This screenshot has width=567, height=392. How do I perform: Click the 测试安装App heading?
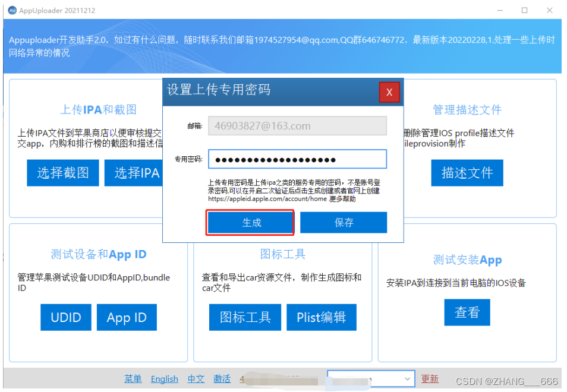pos(467,260)
